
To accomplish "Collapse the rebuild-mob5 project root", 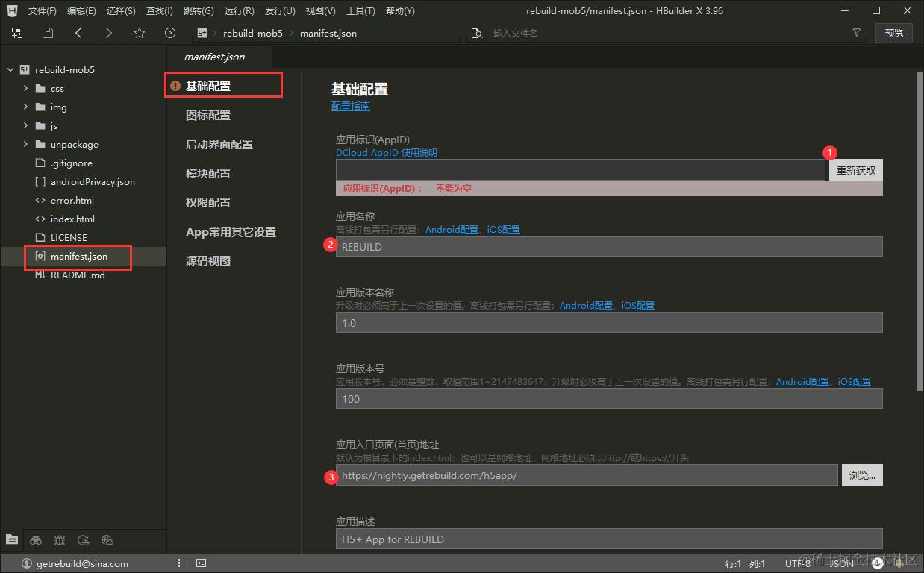I will pyautogui.click(x=10, y=69).
